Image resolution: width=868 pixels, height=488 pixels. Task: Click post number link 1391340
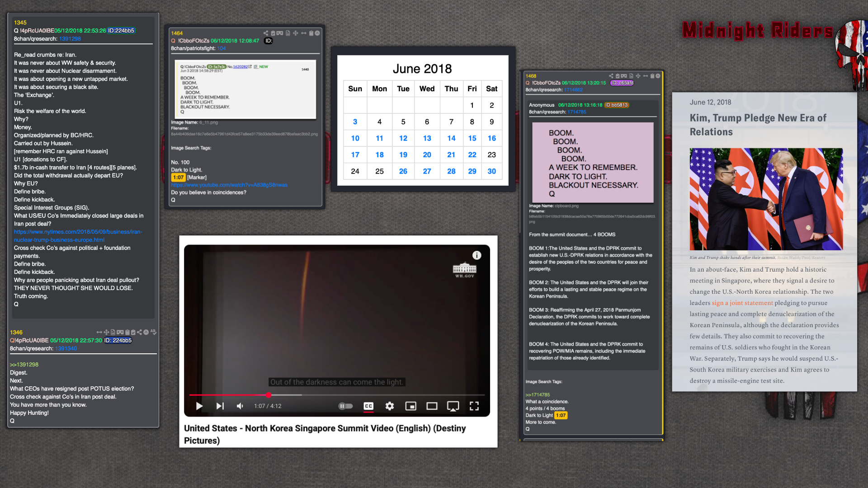tap(66, 348)
